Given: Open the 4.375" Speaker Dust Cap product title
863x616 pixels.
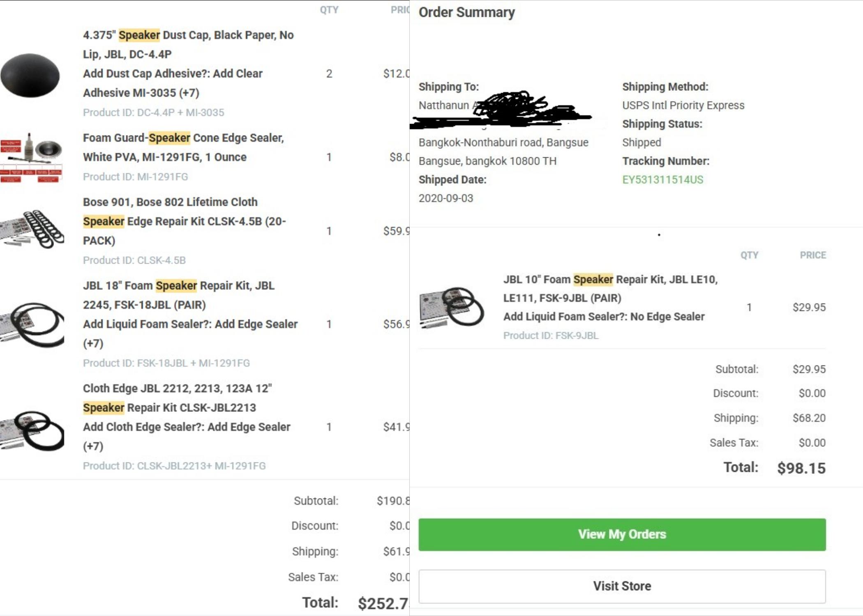Looking at the screenshot, I should point(188,44).
